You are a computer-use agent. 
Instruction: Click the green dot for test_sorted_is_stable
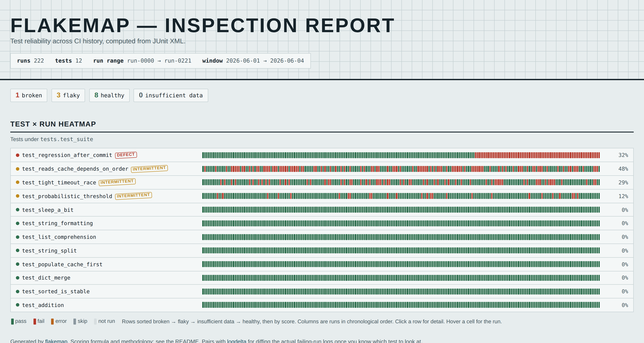pos(18,291)
